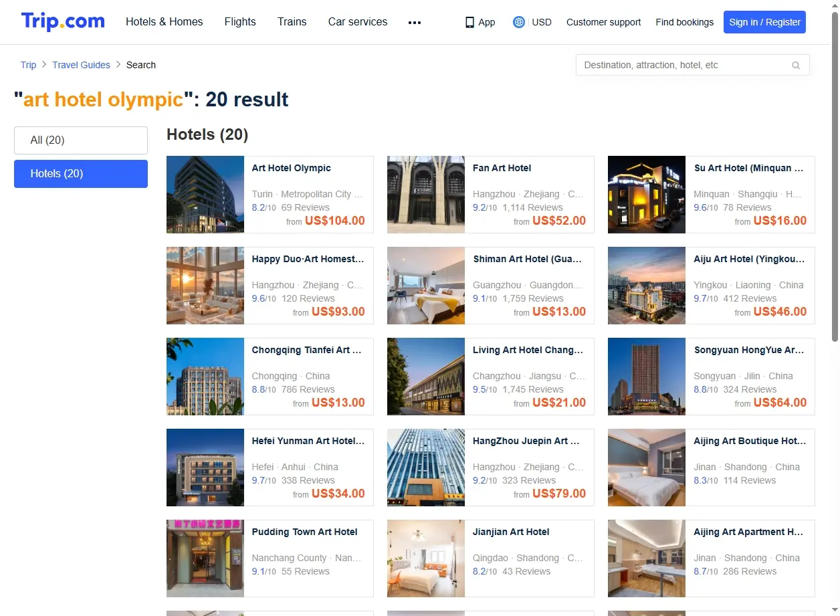Select USD currency option

point(542,22)
